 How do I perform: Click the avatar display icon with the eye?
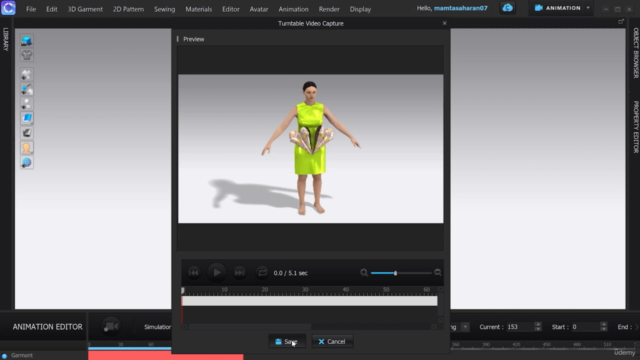[27, 104]
